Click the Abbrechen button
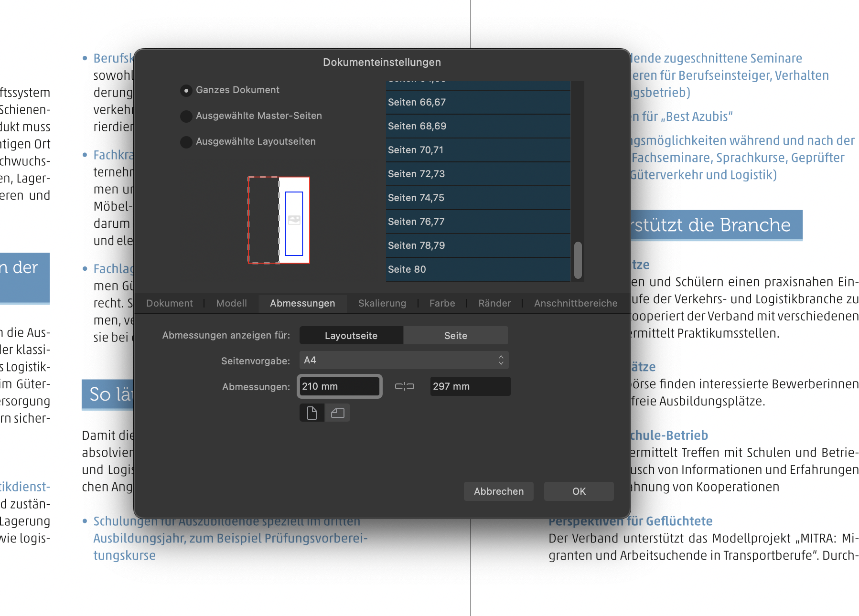859x616 pixels. (499, 491)
